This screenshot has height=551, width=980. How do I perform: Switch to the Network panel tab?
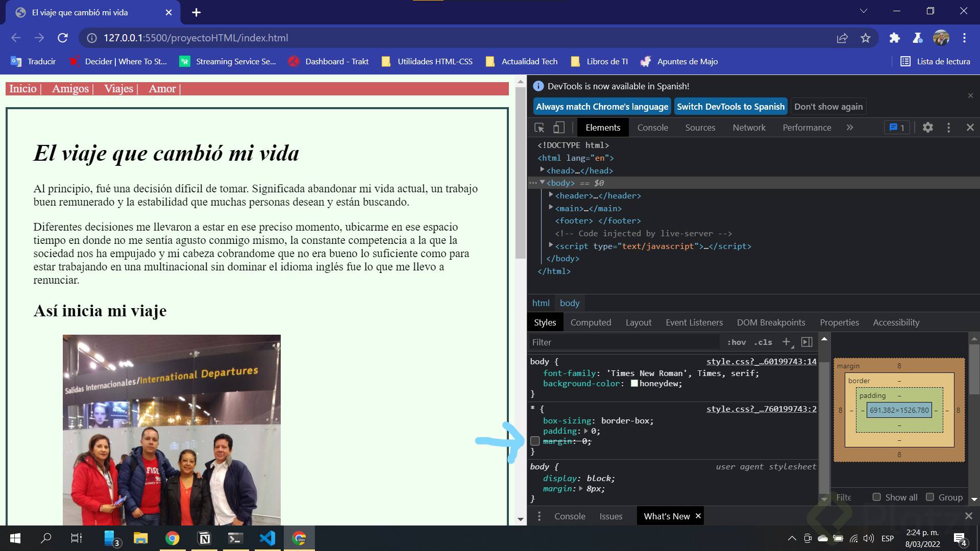(749, 128)
